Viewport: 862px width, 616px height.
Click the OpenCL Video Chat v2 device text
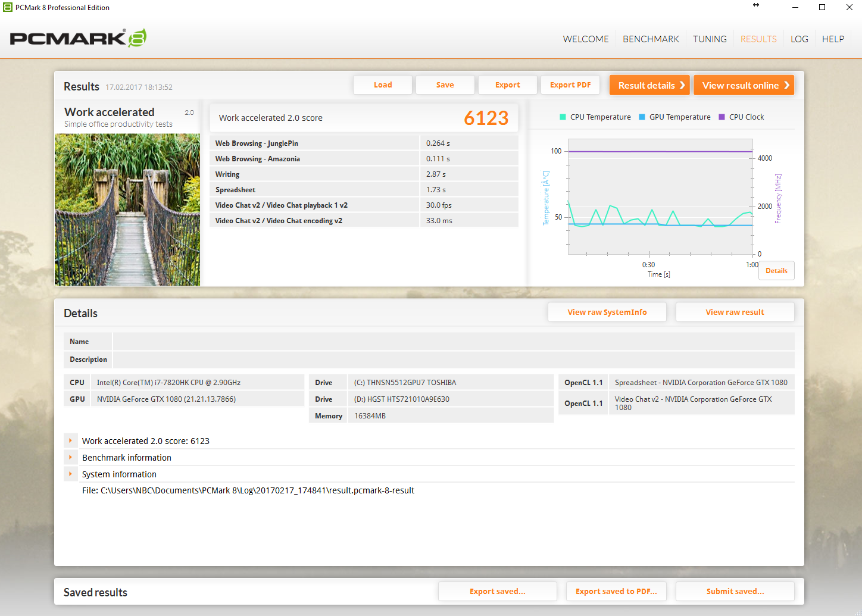coord(694,403)
